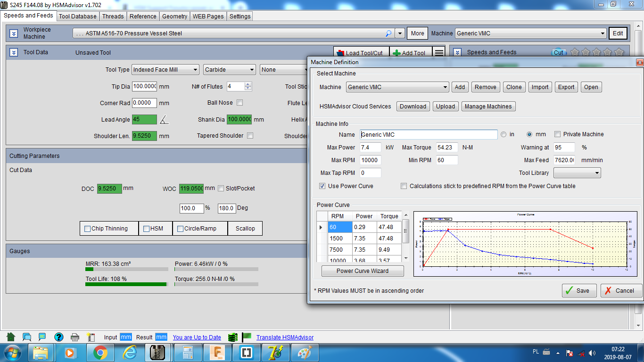Click the green database stack icon
The image size is (644, 362).
[x=232, y=337]
